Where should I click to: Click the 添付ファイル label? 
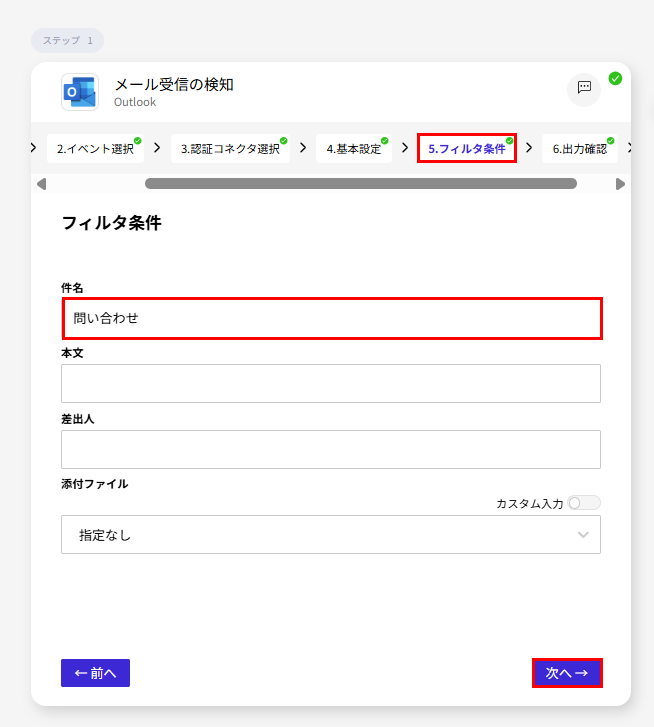tap(95, 484)
